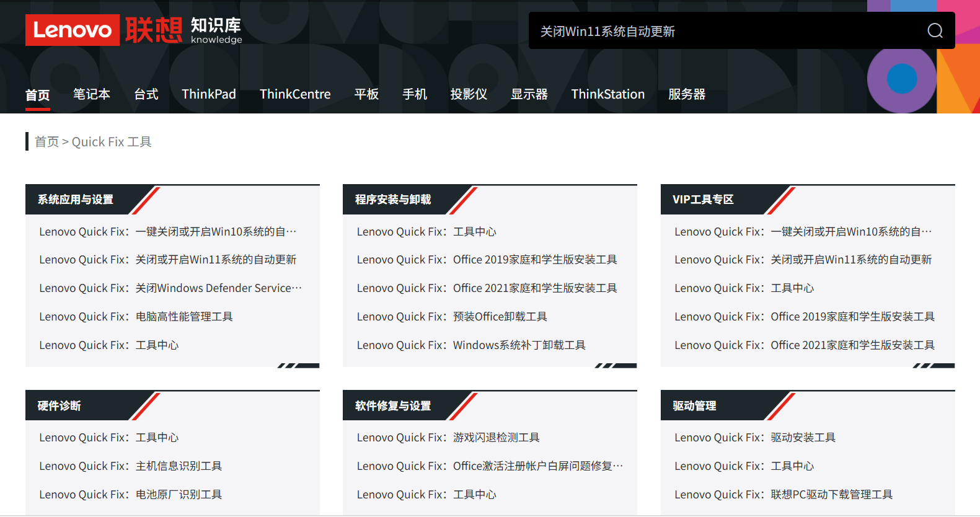Open 工具中心 under 硬件诊断

point(109,438)
